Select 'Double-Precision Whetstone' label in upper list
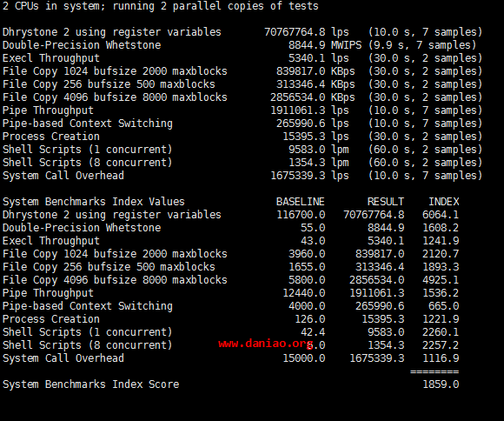 (82, 45)
